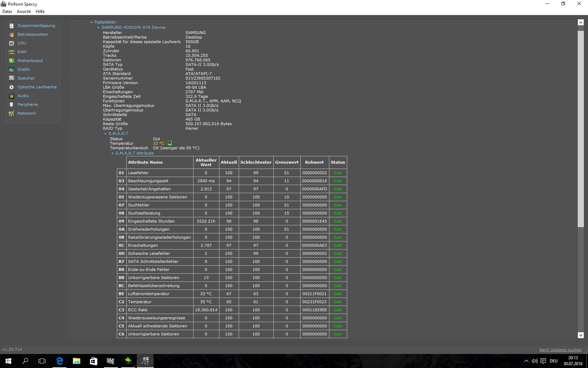
Task: Select the CPU chip icon
Action: point(12,43)
